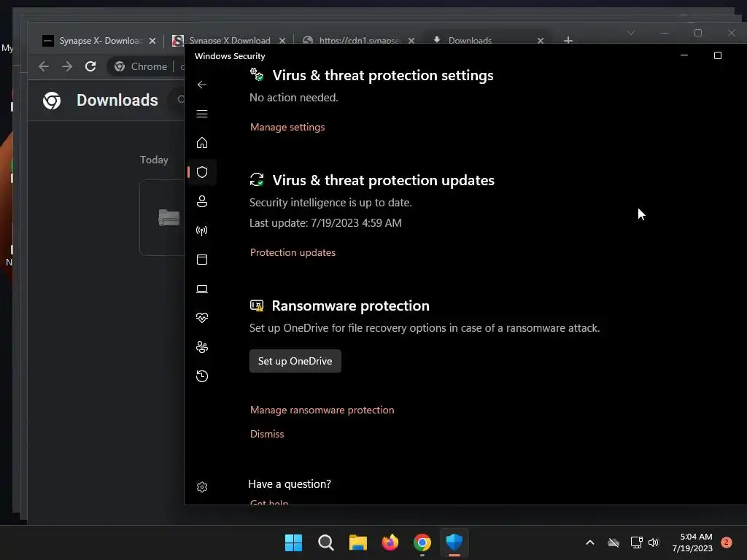Open Family options icon in sidebar

202,347
